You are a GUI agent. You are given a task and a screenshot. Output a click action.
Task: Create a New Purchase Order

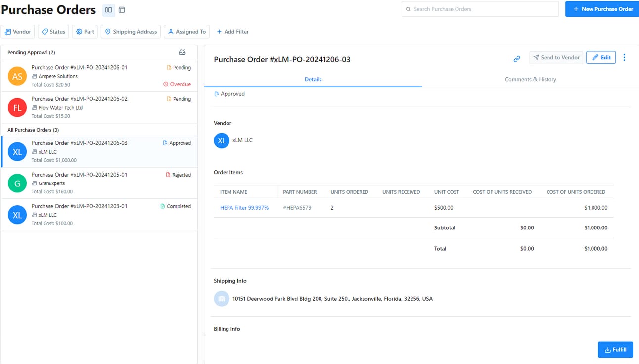602,9
